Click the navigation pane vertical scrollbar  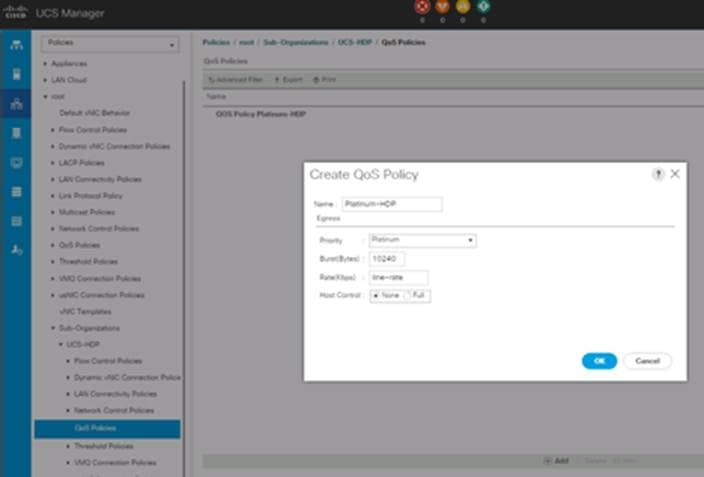click(184, 278)
